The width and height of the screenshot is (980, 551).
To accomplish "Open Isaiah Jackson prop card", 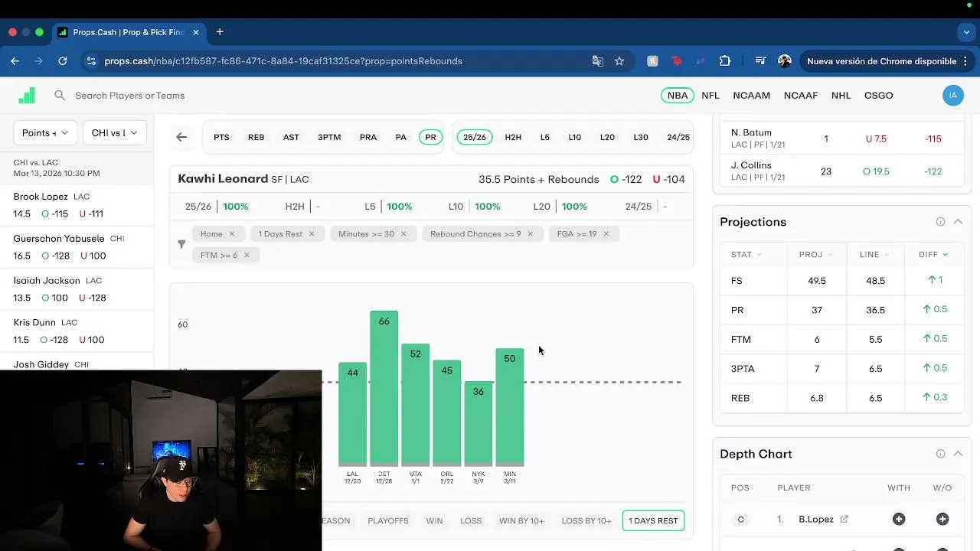I will (77, 289).
